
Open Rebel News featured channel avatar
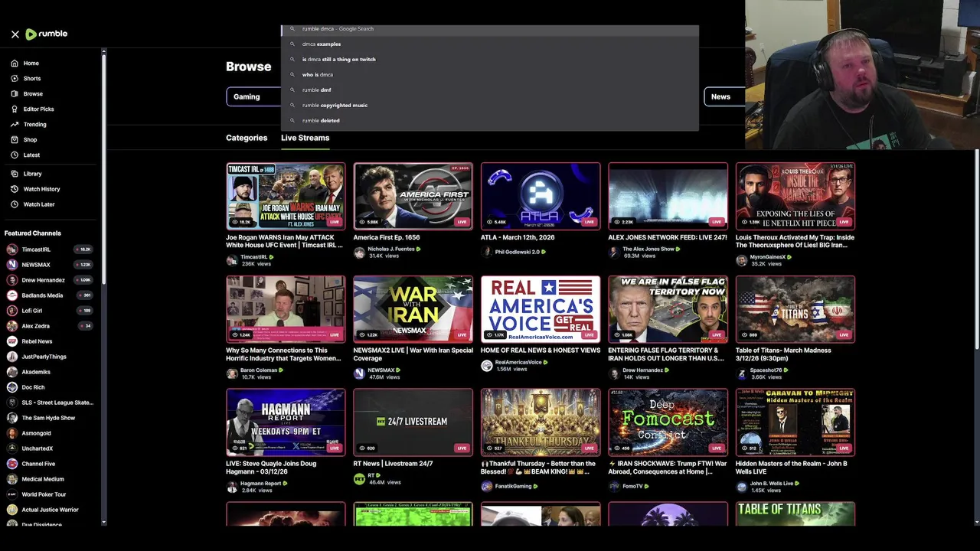click(12, 341)
